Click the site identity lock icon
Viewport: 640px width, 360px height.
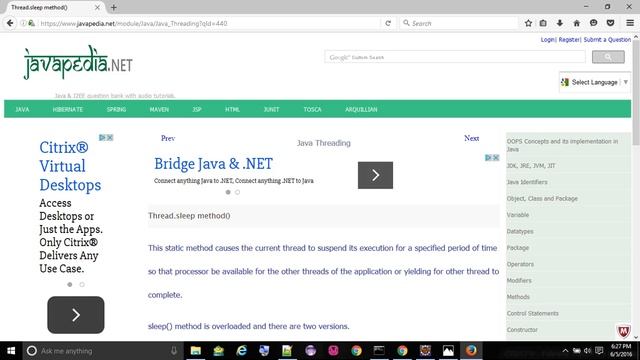[31, 23]
